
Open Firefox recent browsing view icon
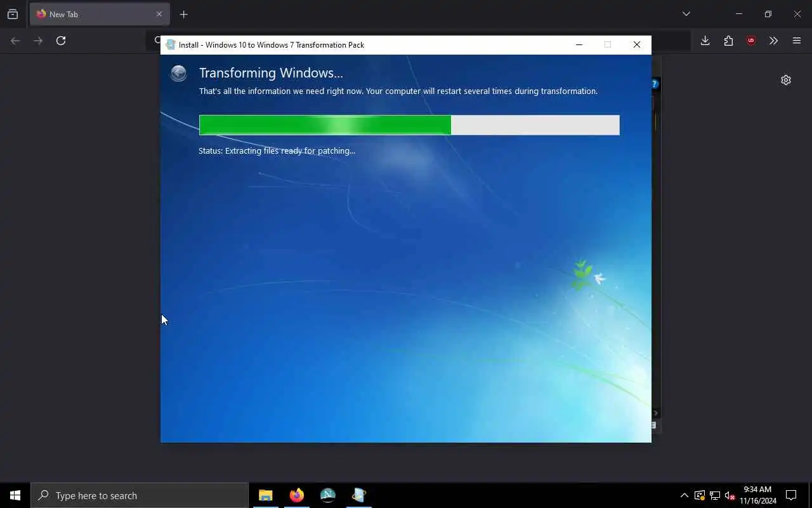[13, 14]
